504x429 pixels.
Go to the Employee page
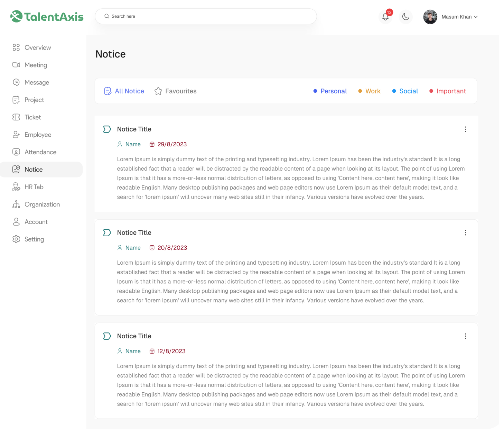click(x=38, y=135)
